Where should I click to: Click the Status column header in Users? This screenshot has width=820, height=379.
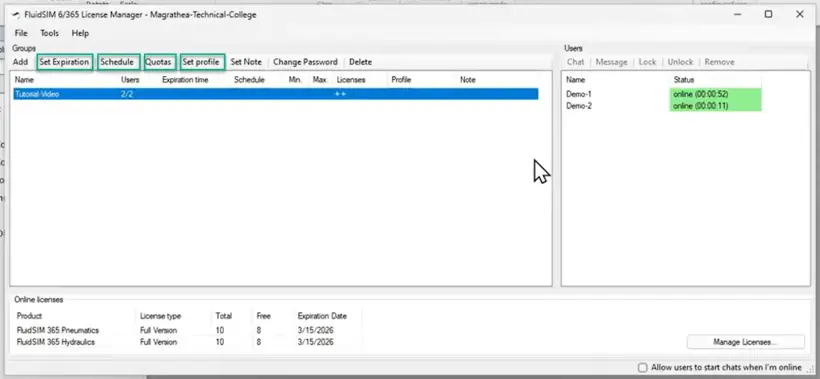coord(684,80)
